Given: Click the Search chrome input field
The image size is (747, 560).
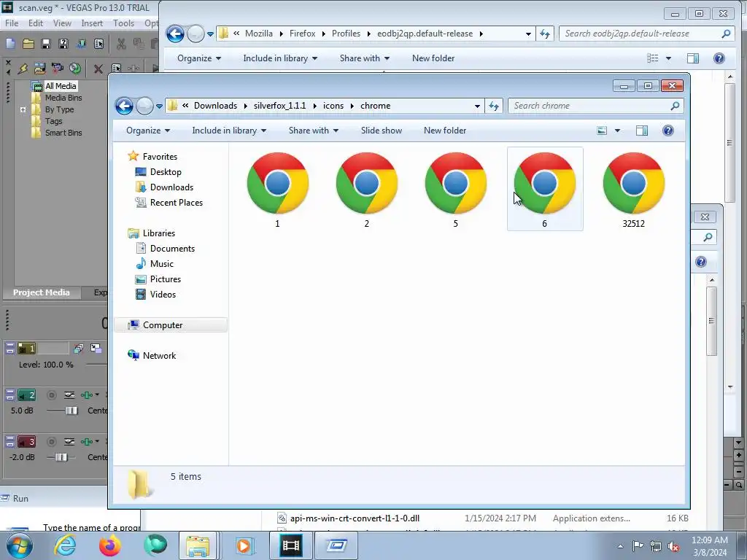Looking at the screenshot, I should click(x=595, y=106).
